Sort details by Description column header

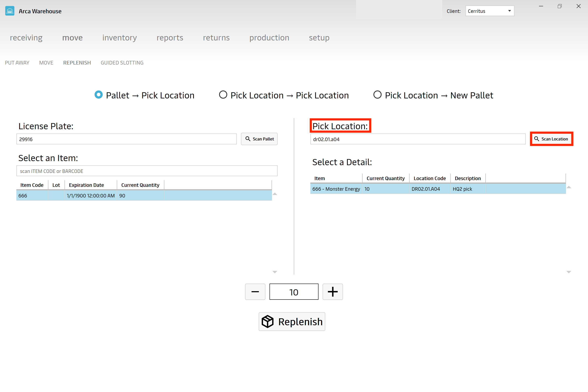[x=468, y=178]
